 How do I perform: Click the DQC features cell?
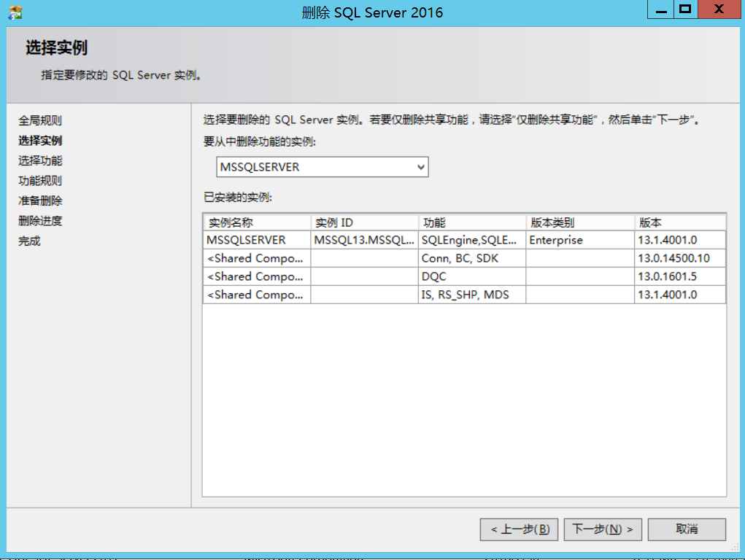(x=472, y=276)
